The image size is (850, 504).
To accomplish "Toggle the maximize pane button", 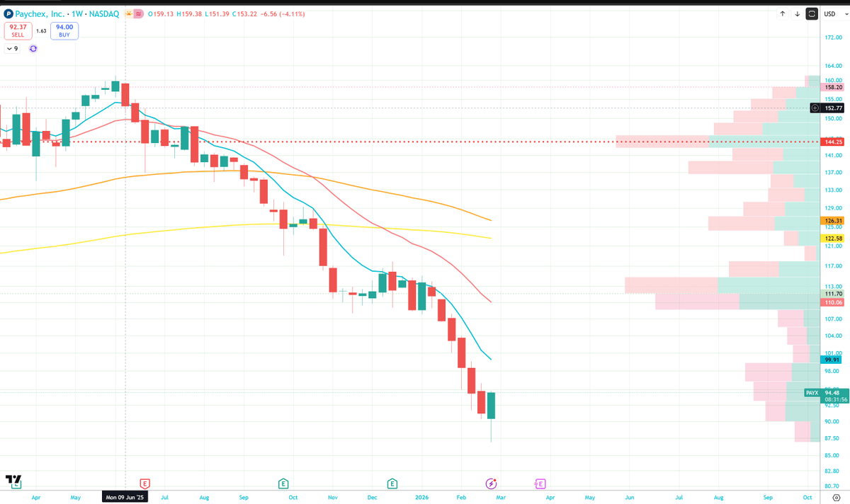I will coord(812,13).
